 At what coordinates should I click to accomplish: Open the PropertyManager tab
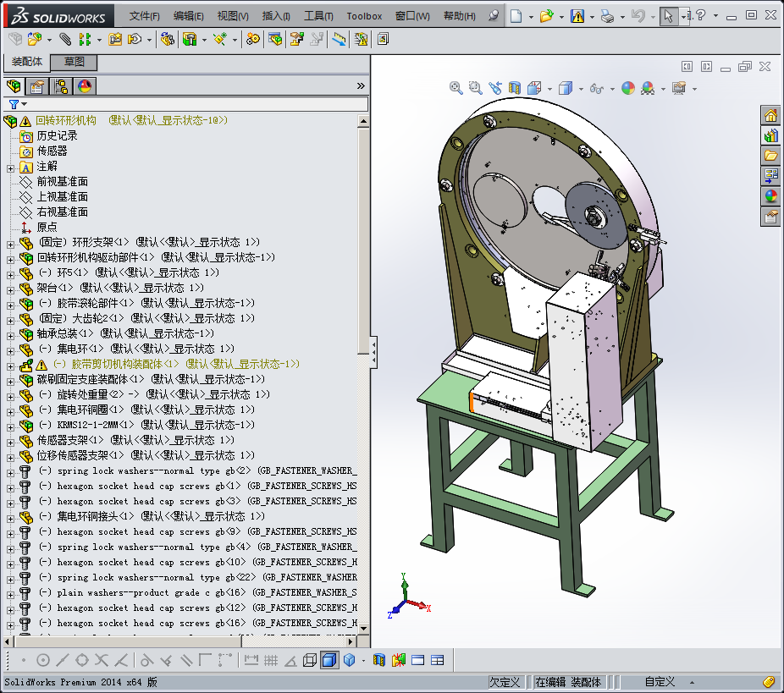coord(37,86)
